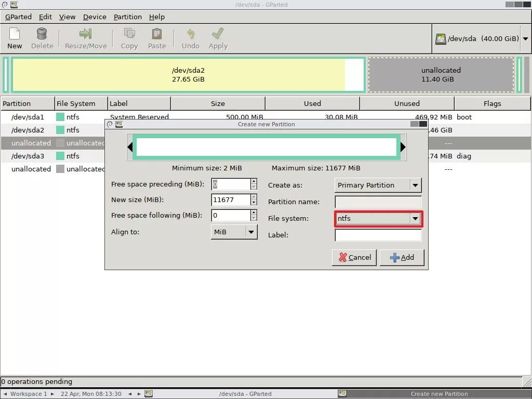
Task: Click the diag flag text
Action: (463, 156)
